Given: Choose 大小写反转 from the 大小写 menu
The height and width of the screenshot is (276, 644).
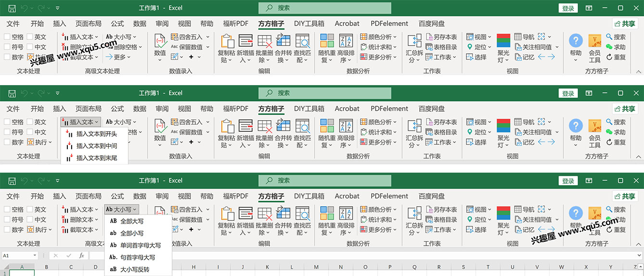Looking at the screenshot, I should click(138, 269).
